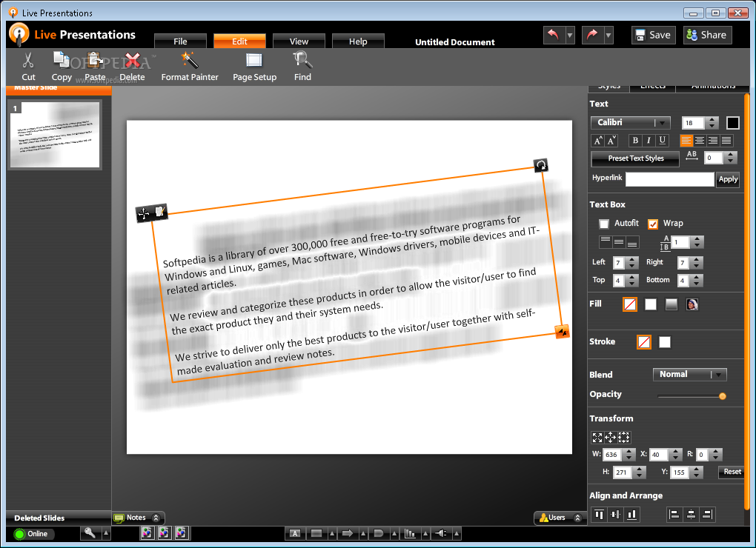Open the Help tab
Viewport: 756px width, 548px height.
pos(358,41)
